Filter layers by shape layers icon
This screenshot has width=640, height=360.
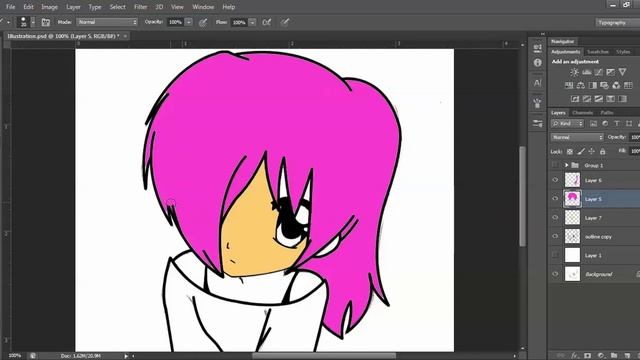(x=629, y=124)
